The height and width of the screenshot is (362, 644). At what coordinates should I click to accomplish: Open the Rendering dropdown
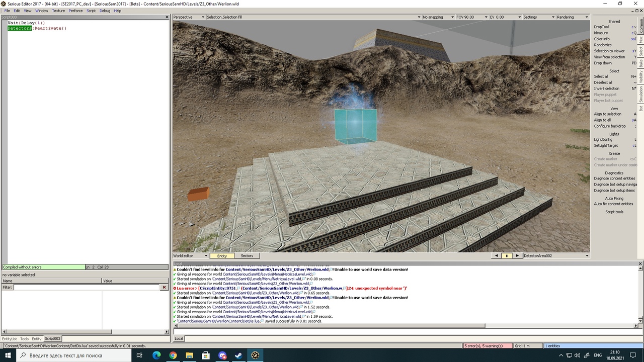coord(572,17)
